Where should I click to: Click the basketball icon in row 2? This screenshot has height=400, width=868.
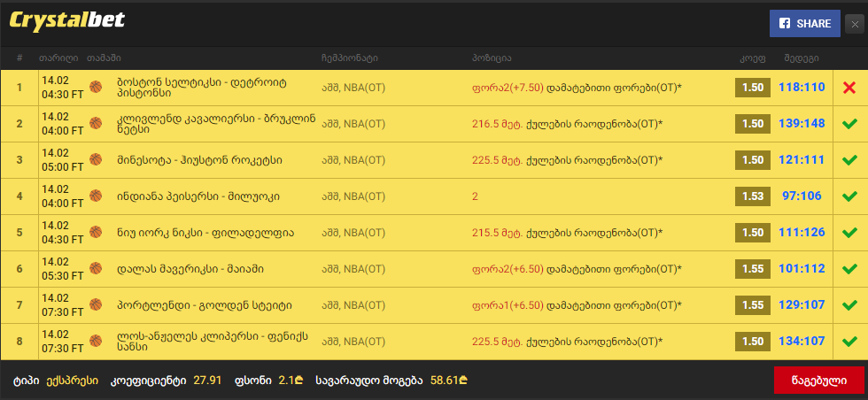(x=96, y=123)
